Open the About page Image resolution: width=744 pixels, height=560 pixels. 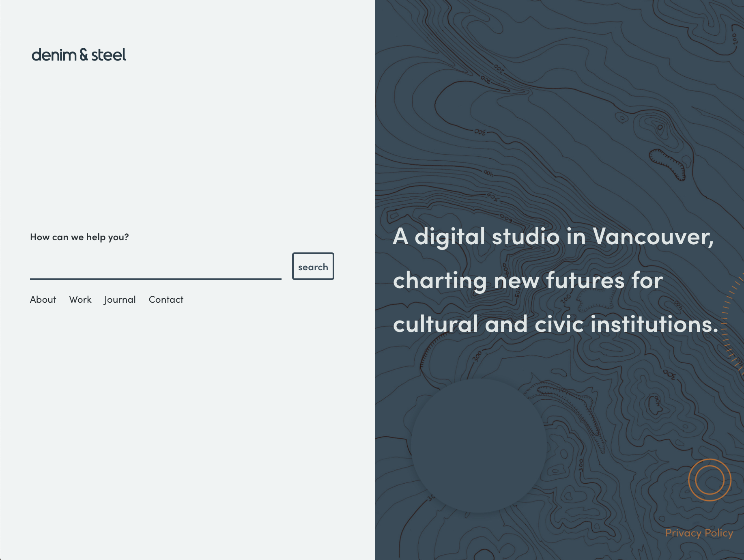coord(43,299)
